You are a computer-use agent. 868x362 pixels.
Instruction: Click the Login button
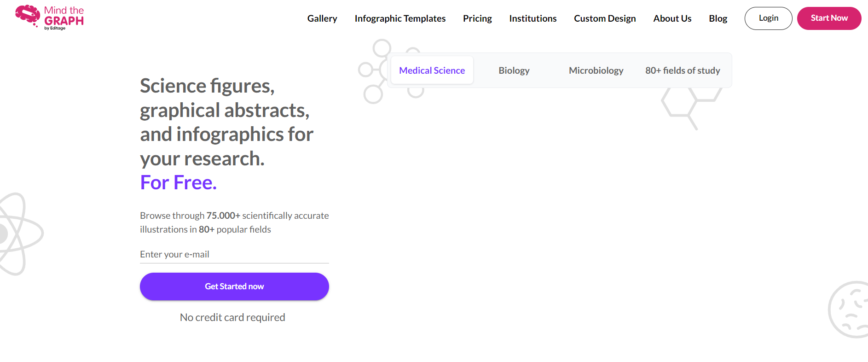coord(768,18)
